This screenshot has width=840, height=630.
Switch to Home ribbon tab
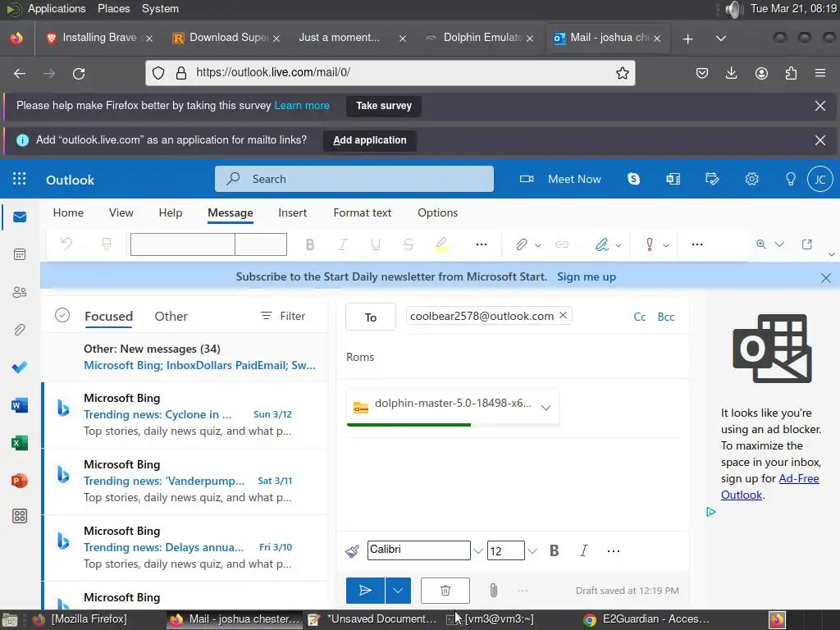click(68, 212)
